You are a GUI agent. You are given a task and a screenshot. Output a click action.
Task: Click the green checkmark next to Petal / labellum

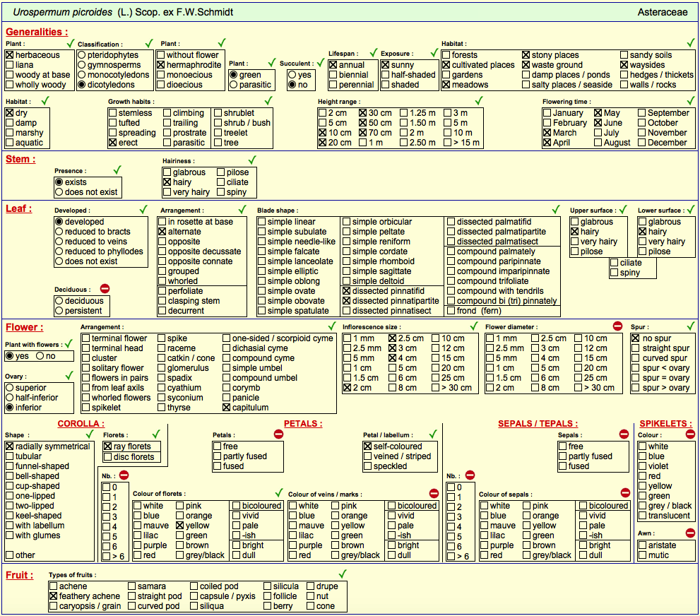coord(432,434)
